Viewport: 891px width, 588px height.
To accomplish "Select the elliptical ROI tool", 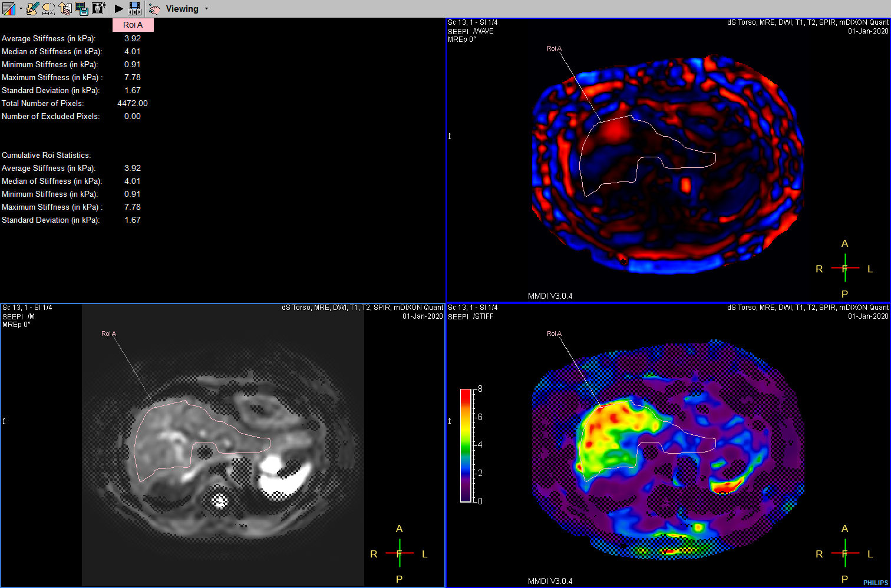I will pyautogui.click(x=49, y=8).
